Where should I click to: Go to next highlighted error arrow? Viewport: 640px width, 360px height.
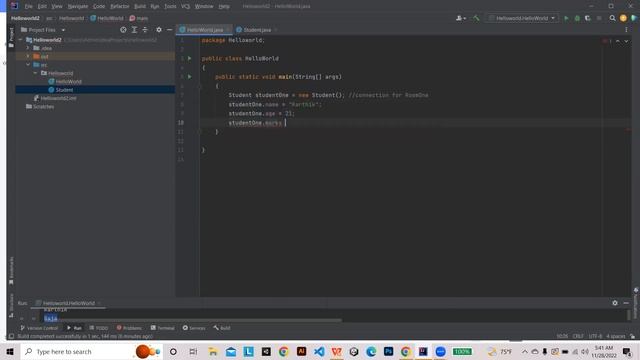[626, 41]
